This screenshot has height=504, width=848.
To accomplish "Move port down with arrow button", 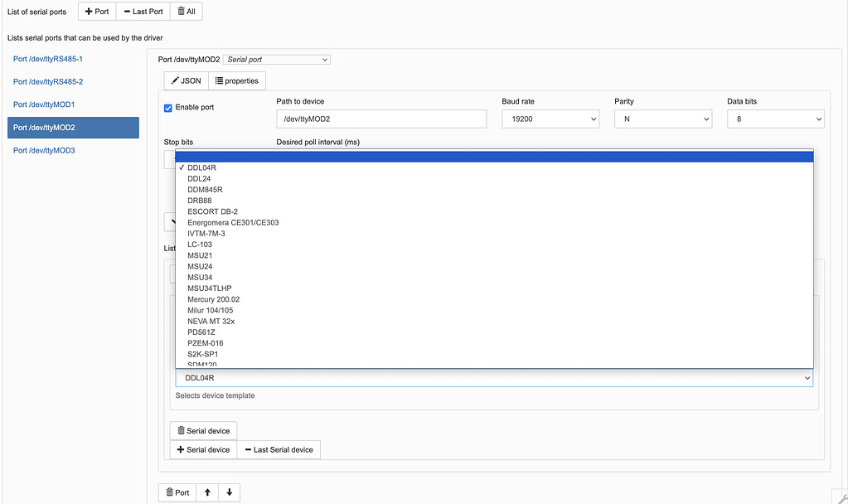I will [x=229, y=492].
